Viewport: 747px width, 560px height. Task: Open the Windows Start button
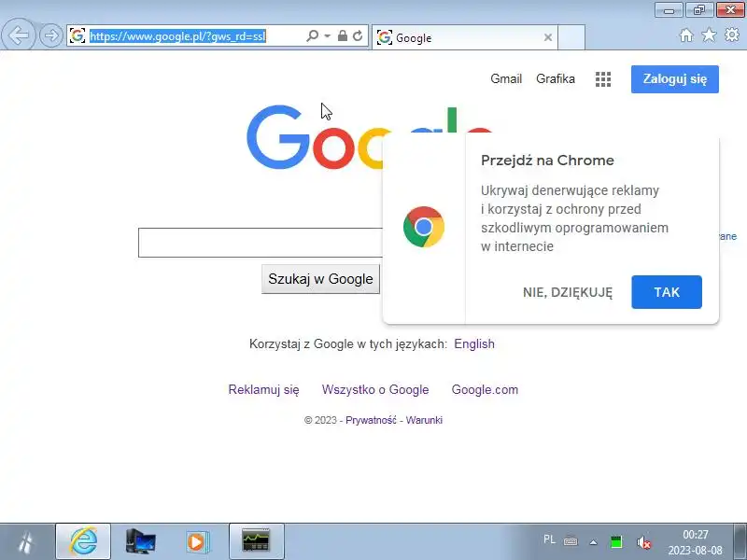click(x=25, y=542)
